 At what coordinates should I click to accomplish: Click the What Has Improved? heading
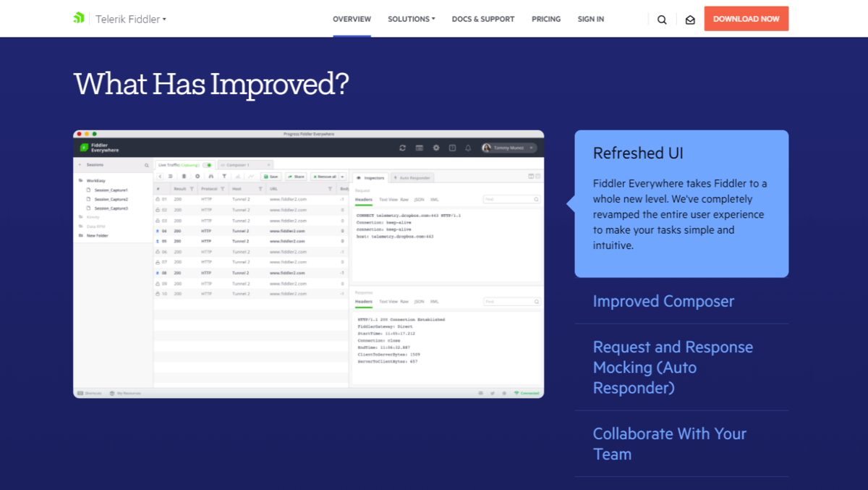(211, 84)
